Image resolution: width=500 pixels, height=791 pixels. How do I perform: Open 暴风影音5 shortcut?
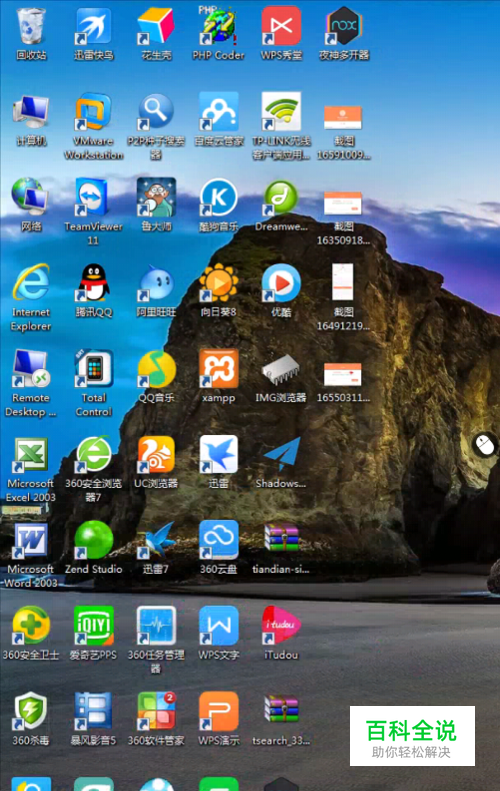tap(93, 711)
